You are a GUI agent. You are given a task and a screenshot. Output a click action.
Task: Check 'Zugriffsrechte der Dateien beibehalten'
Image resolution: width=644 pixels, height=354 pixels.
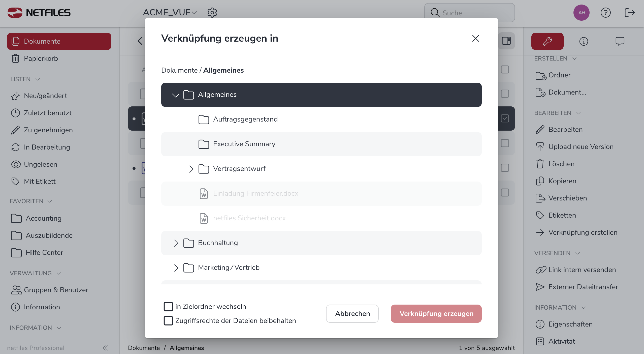click(168, 321)
